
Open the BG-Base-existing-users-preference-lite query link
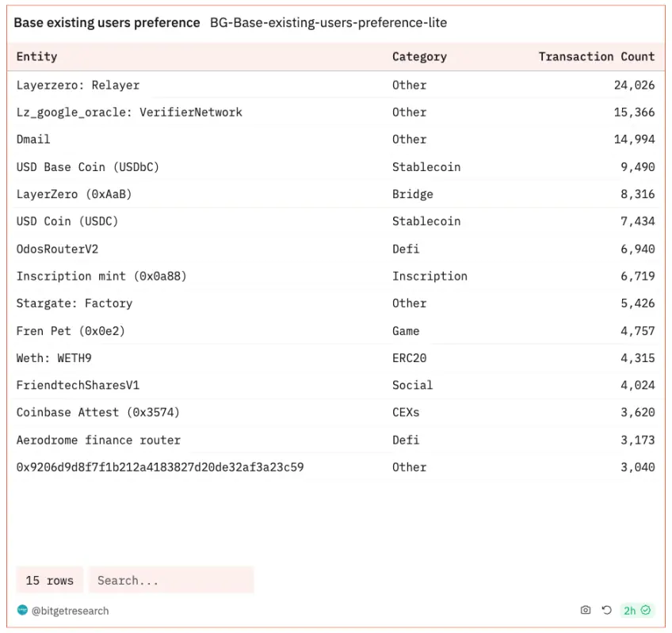[328, 23]
